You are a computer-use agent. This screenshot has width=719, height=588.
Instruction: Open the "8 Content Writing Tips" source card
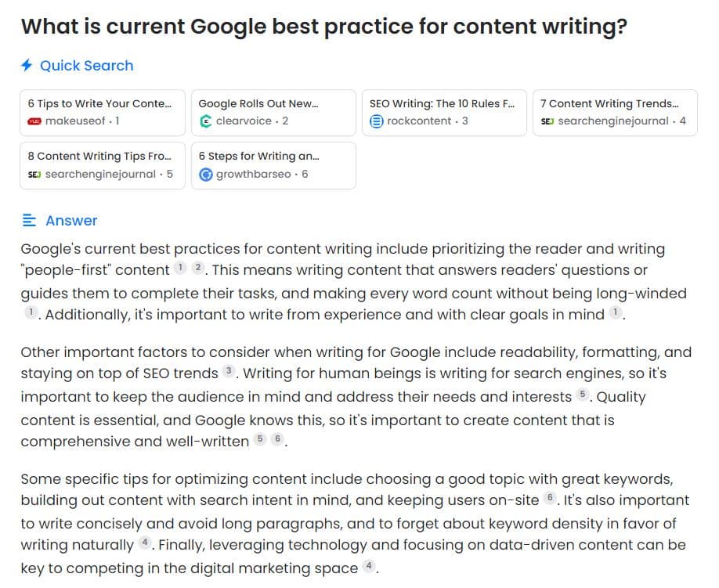click(x=103, y=165)
